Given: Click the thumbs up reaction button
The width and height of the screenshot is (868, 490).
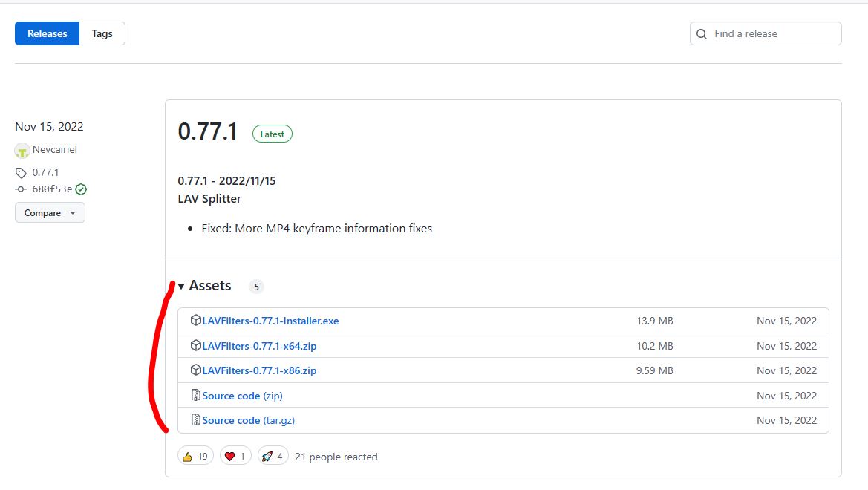Looking at the screenshot, I should pos(195,457).
